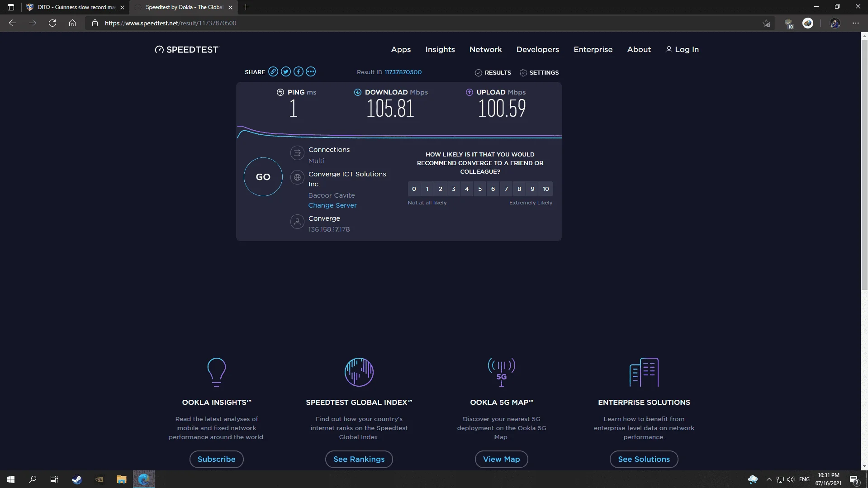868x488 pixels.
Task: Open Task View on the taskbar
Action: click(54, 479)
